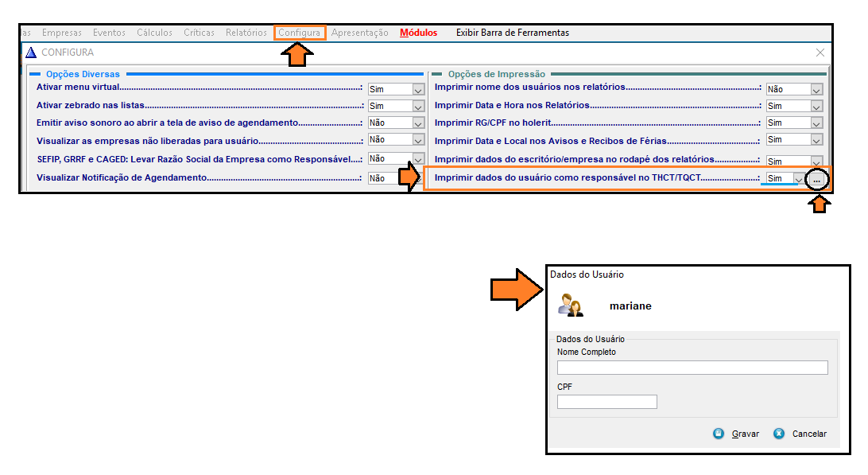868x475 pixels.
Task: Expand Imprimir nome dos usuários dropdown
Action: tap(816, 90)
